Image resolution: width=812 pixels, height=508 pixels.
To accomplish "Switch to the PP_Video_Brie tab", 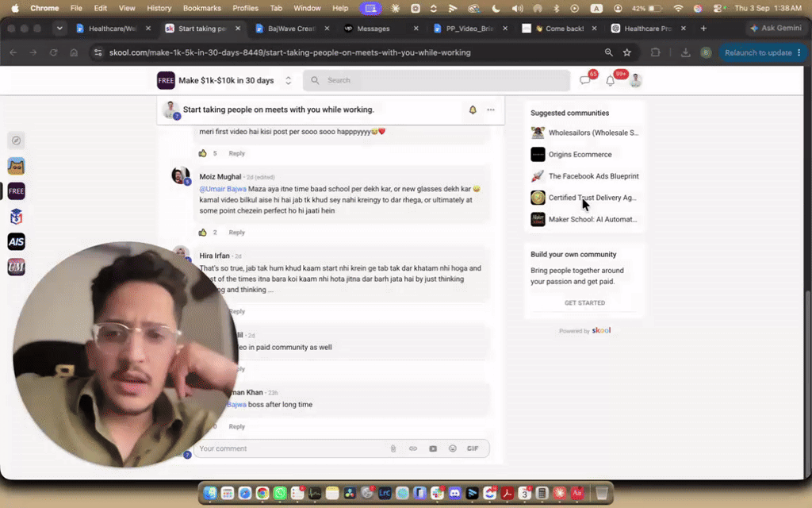I will click(x=469, y=29).
